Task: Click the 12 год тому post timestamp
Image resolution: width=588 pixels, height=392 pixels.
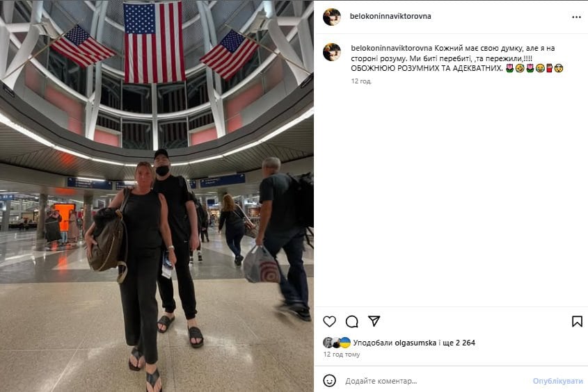Action: (342, 354)
